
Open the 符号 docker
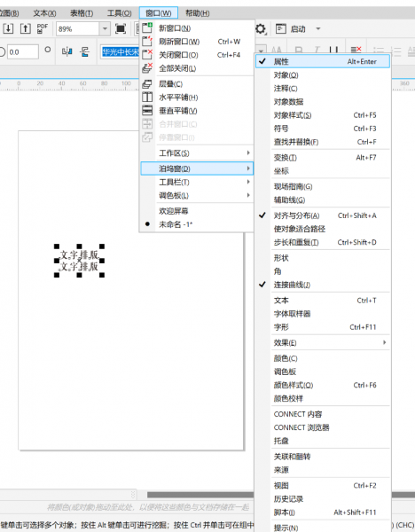323,129
